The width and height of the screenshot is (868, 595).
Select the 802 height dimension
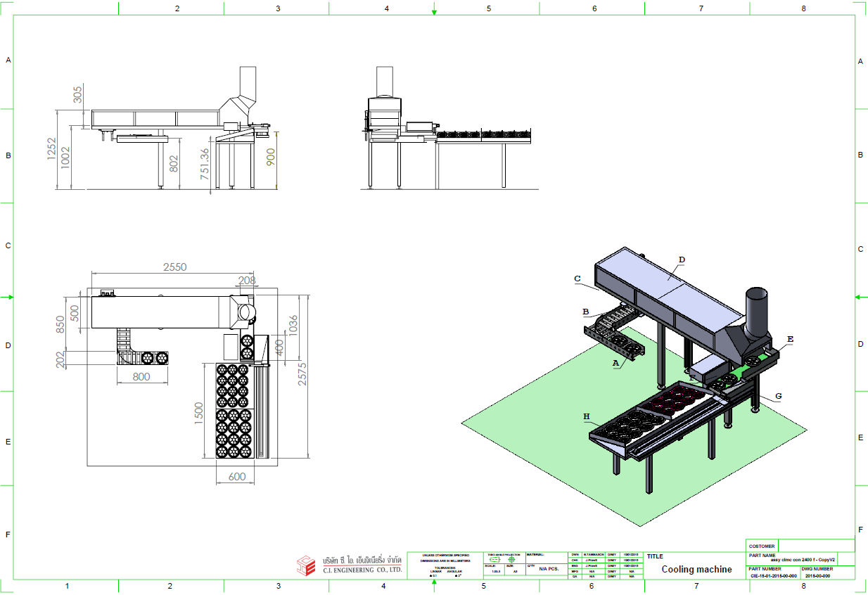[x=174, y=162]
